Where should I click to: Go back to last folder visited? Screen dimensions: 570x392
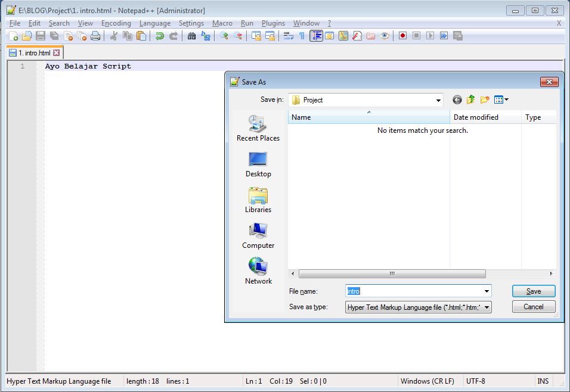click(x=457, y=99)
